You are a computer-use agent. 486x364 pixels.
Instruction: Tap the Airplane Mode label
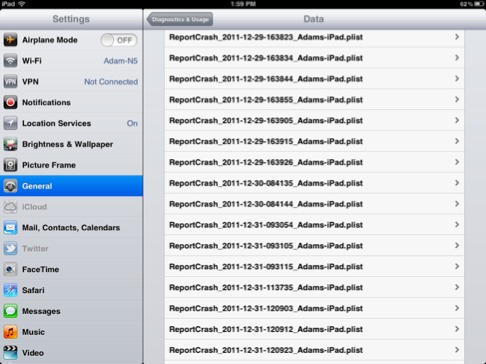50,40
